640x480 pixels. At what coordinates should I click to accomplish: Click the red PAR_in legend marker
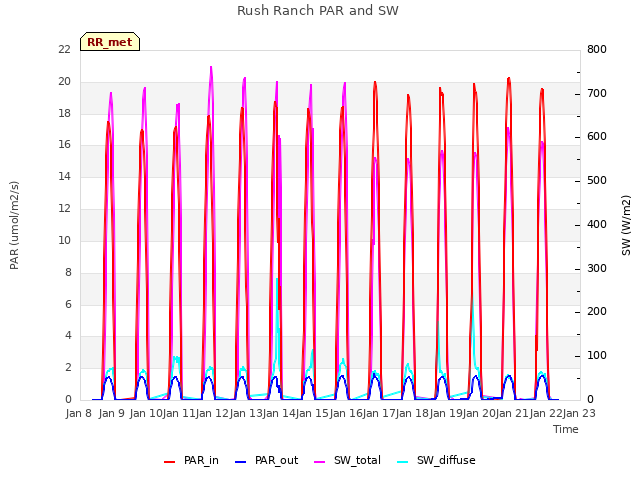169,462
